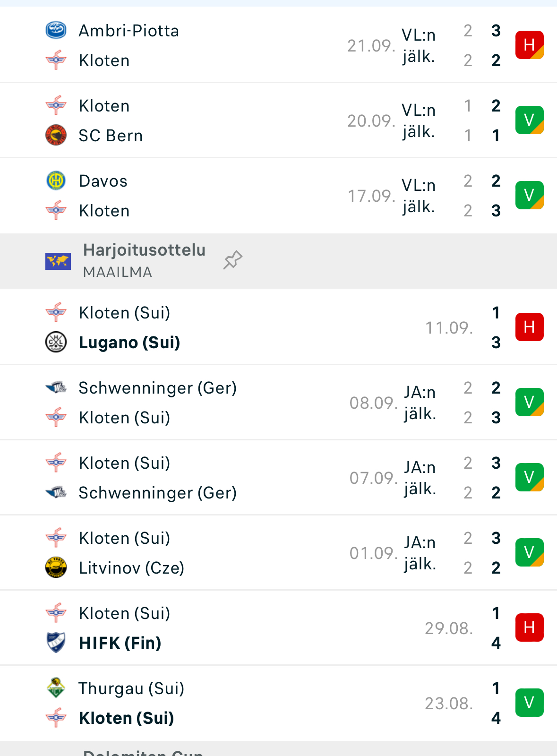
Task: Click the Davos team logo
Action: pyautogui.click(x=56, y=180)
